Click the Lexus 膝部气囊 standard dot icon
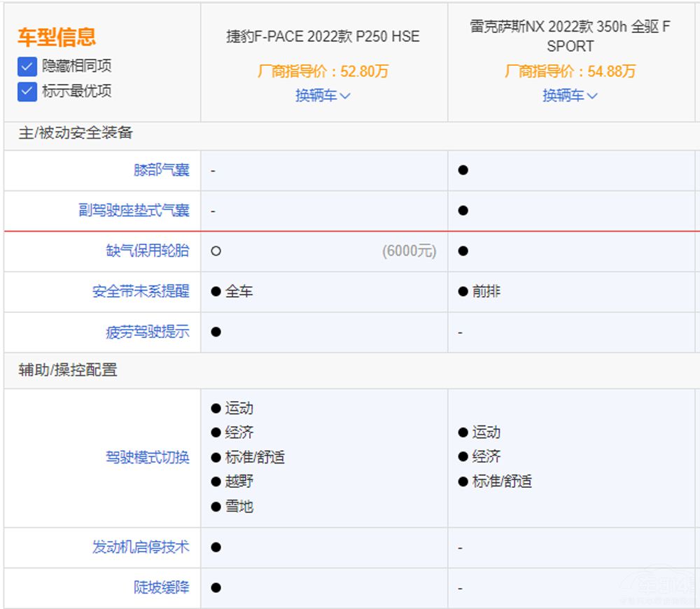The height and width of the screenshot is (609, 700). (463, 170)
